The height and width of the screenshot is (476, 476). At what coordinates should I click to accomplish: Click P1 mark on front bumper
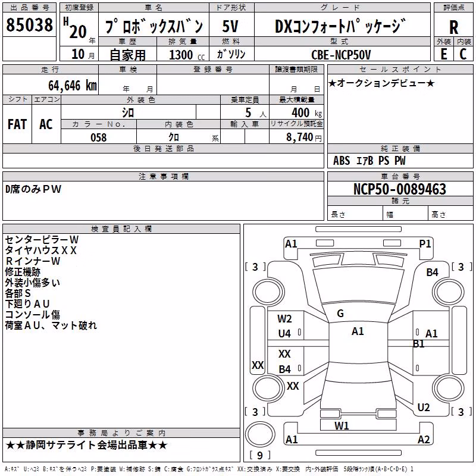tap(425, 244)
